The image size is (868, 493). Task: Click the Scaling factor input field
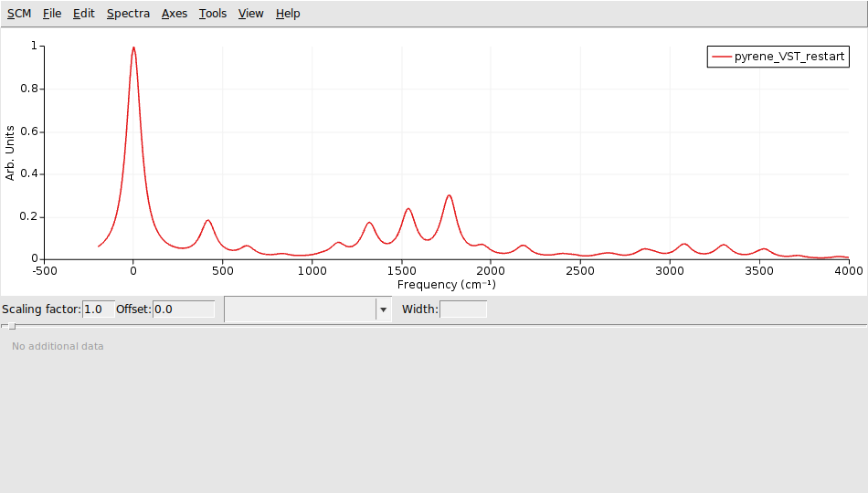(98, 309)
